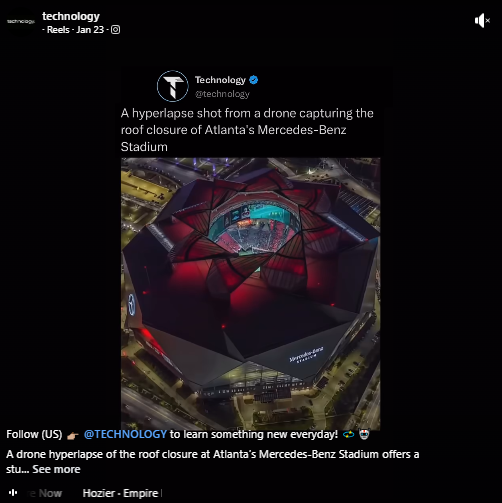The height and width of the screenshot is (503, 502).
Task: Click the audio waveform icon beside the song
Action: pos(13,493)
